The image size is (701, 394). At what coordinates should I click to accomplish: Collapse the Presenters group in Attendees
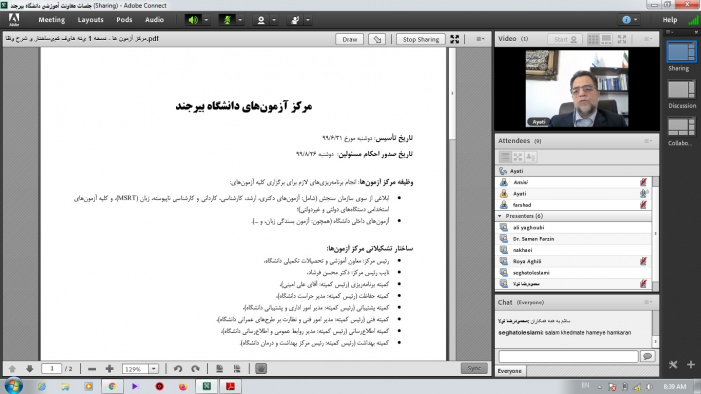pos(500,216)
